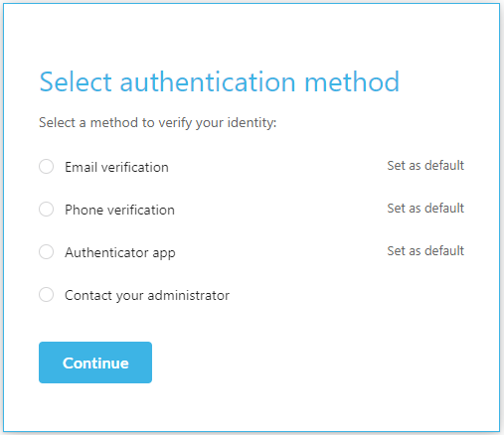The width and height of the screenshot is (504, 435).
Task: Select the Email verification radio button
Action: tap(46, 167)
